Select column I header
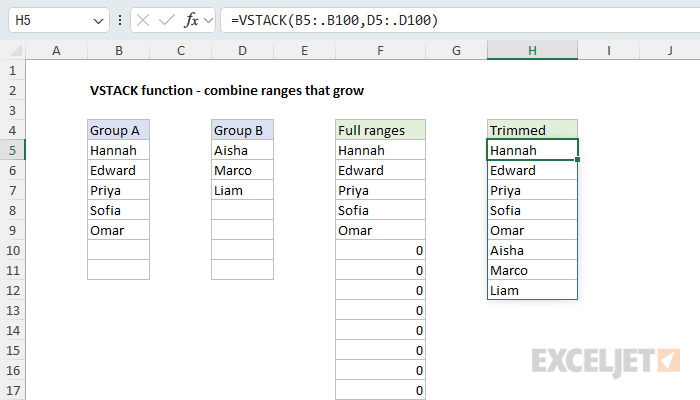The height and width of the screenshot is (400, 700). click(608, 50)
